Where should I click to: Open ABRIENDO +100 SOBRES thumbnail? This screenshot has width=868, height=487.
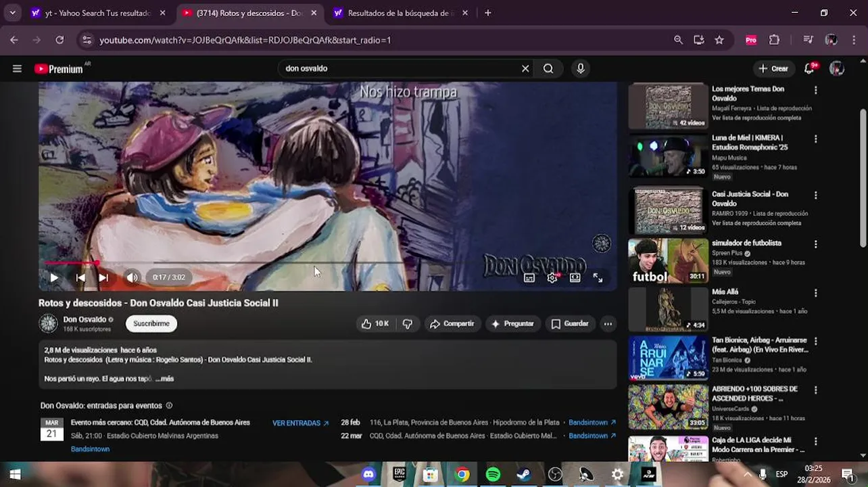pos(668,407)
